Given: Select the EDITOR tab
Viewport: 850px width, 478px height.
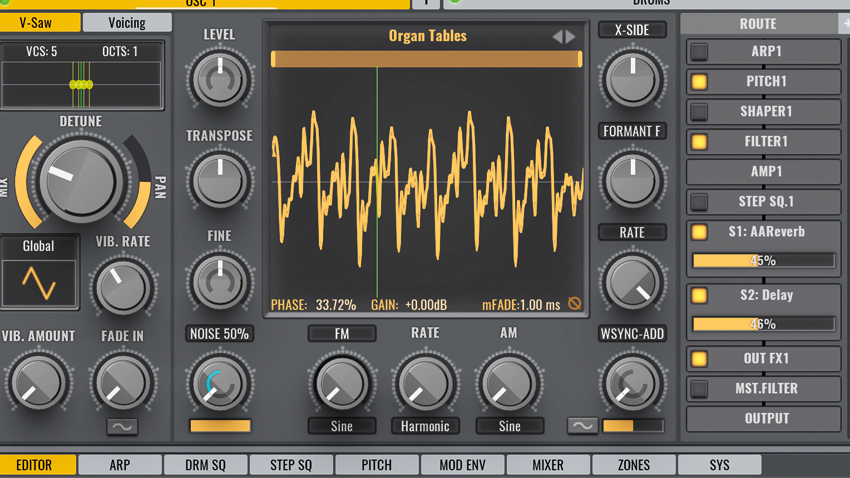Looking at the screenshot, I should click(x=37, y=465).
